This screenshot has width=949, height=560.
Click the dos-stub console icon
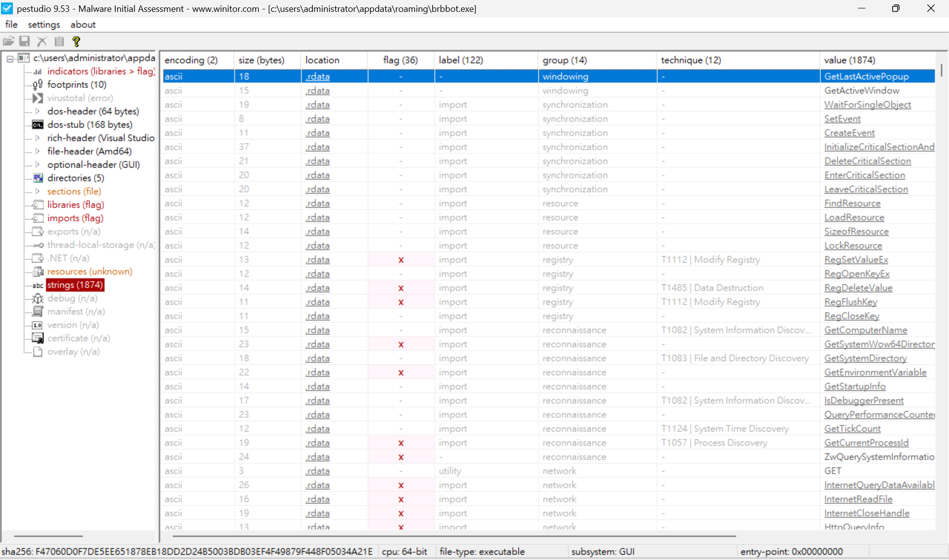coord(37,125)
